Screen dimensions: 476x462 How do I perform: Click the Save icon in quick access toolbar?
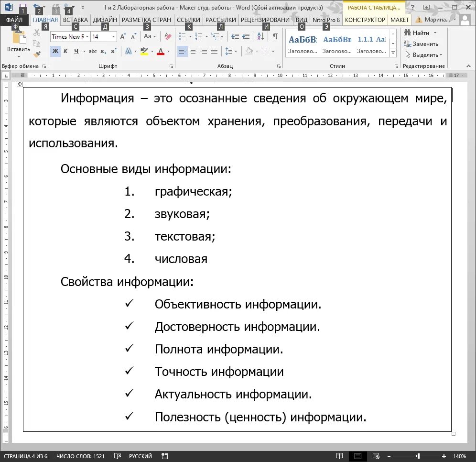[x=23, y=7]
